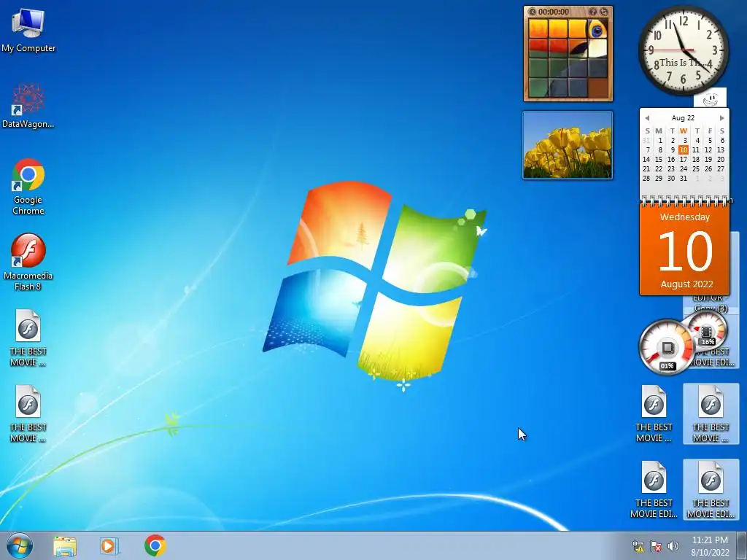The width and height of the screenshot is (747, 560).
Task: Show the puzzle's picture hint (?) icon
Action: pyautogui.click(x=592, y=12)
